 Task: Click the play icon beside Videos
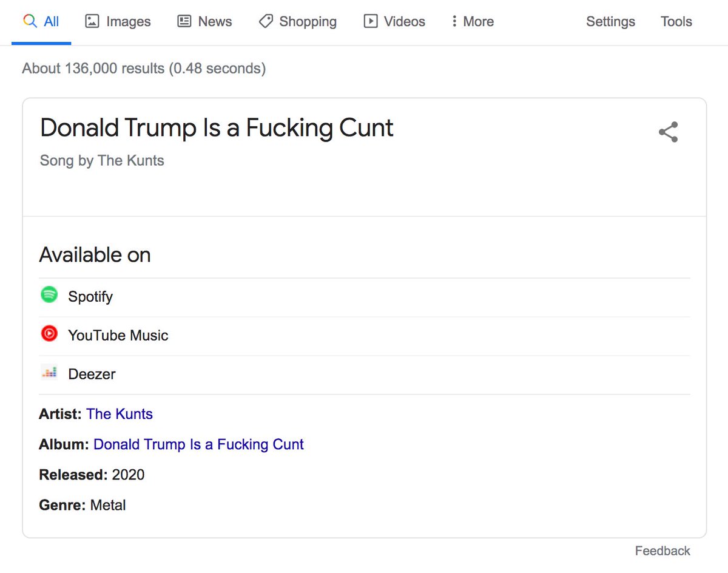point(370,21)
